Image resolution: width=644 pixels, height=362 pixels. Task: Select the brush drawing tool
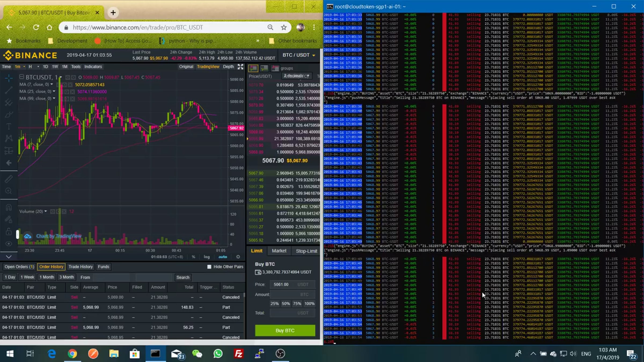(x=9, y=115)
